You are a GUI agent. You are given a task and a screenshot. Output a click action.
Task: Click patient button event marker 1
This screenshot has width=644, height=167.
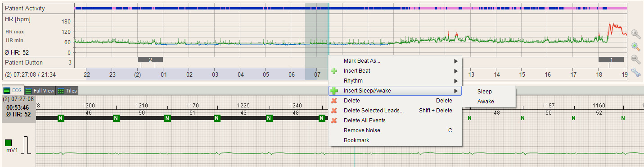[x=611, y=60]
